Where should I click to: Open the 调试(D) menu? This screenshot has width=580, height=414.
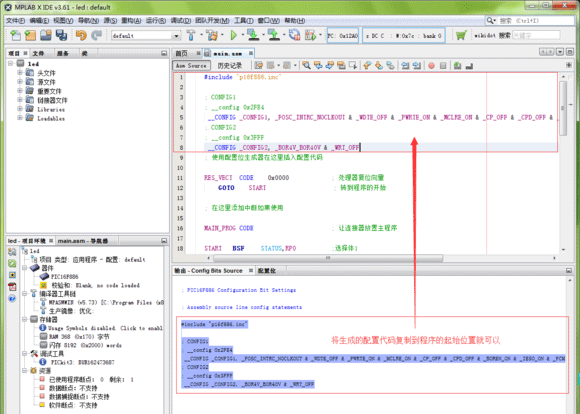tap(181, 20)
